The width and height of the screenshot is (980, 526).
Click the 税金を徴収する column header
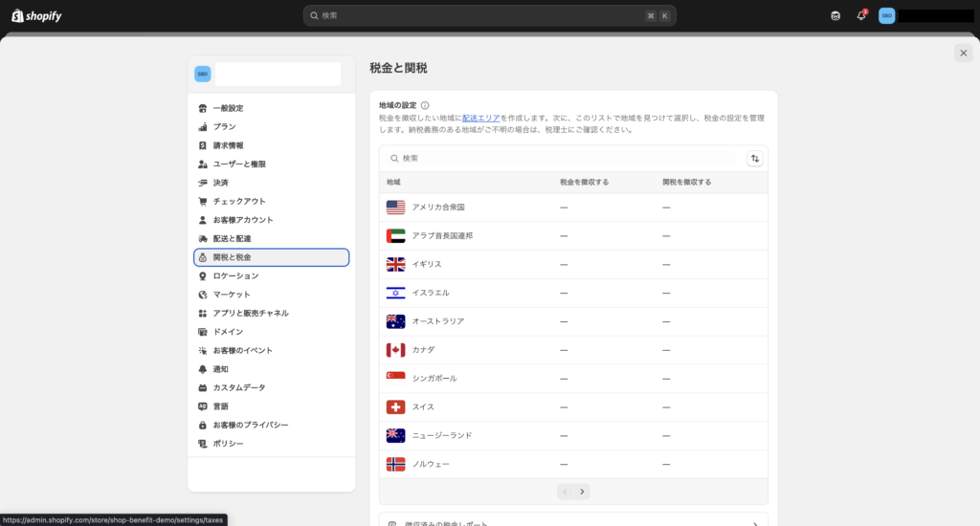[x=584, y=183]
